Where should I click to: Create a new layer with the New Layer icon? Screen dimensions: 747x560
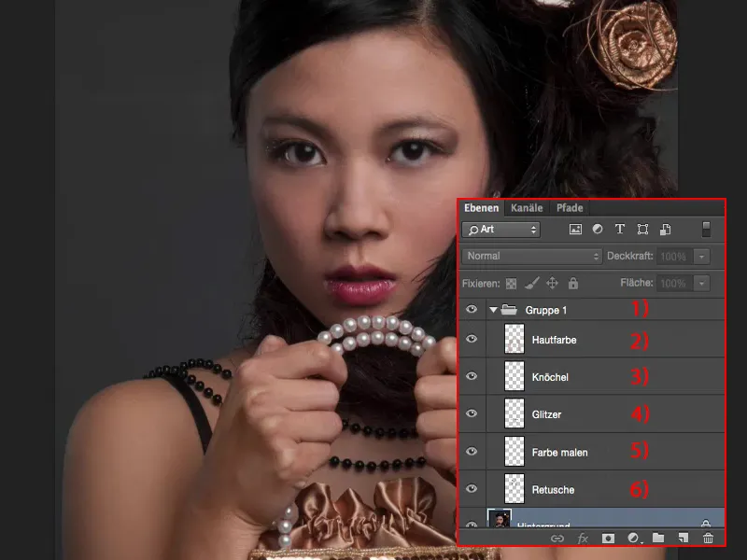coord(684,539)
